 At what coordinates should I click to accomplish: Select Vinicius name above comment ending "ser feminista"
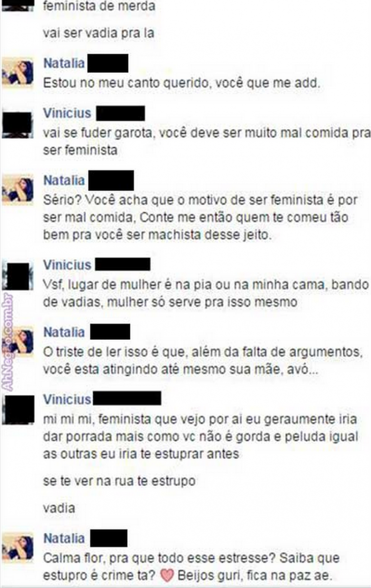[x=67, y=113]
